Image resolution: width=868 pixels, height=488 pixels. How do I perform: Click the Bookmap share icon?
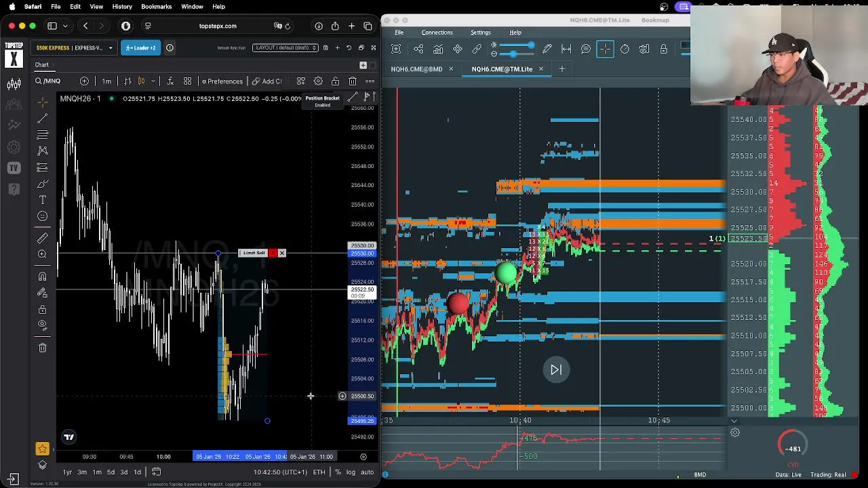[x=418, y=49]
